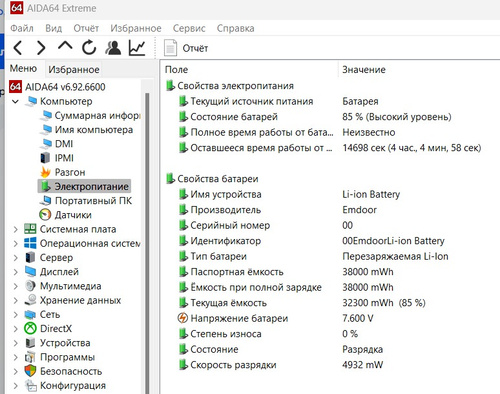Click the Отчёт report document icon
Viewport: 500px width, 394px height.
[x=170, y=48]
